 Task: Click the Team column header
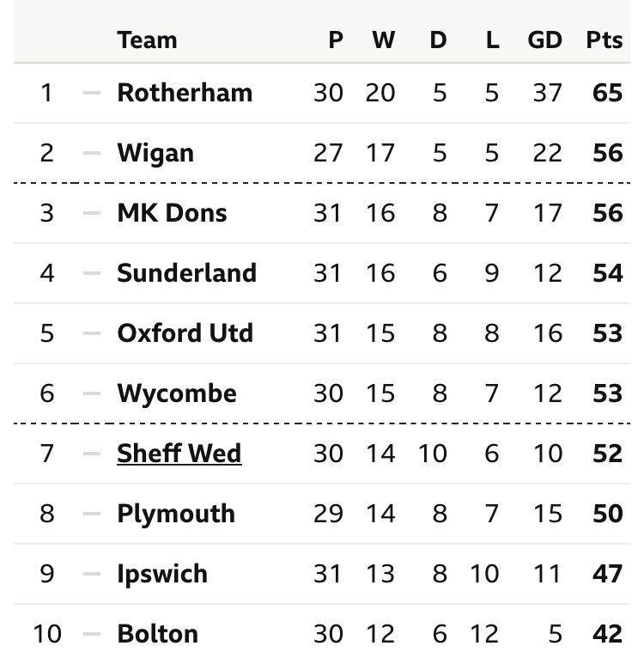click(x=147, y=40)
